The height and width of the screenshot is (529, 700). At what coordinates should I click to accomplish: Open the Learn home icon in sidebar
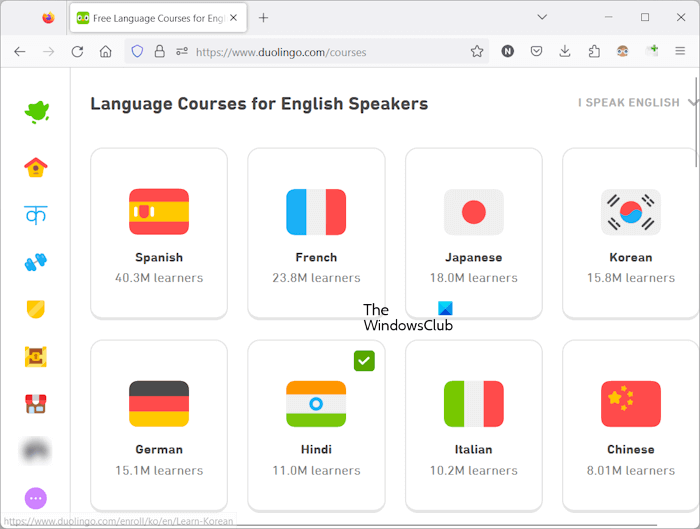coord(36,167)
